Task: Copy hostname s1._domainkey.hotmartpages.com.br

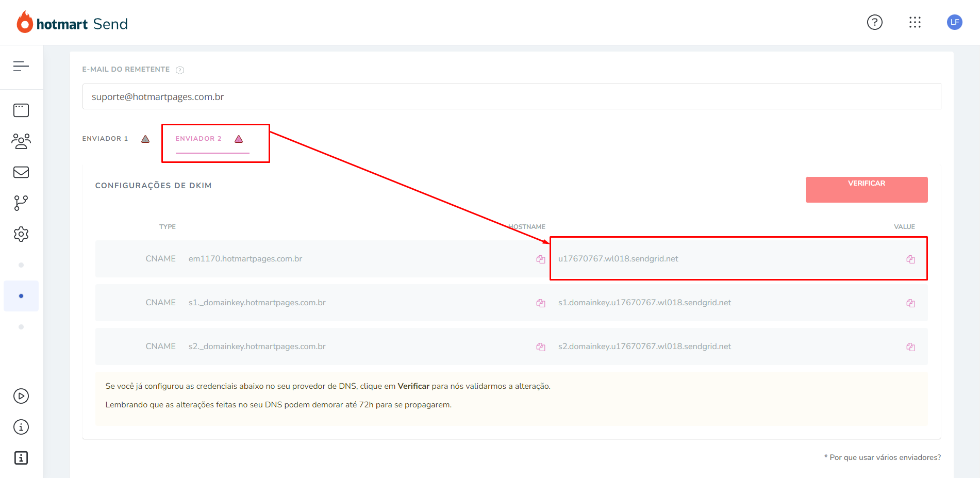Action: tap(540, 303)
